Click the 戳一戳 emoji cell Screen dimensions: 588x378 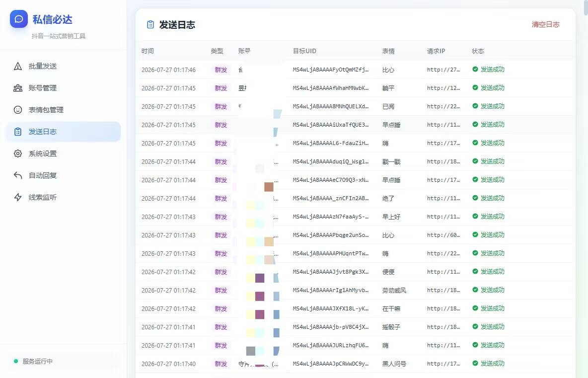click(x=391, y=161)
